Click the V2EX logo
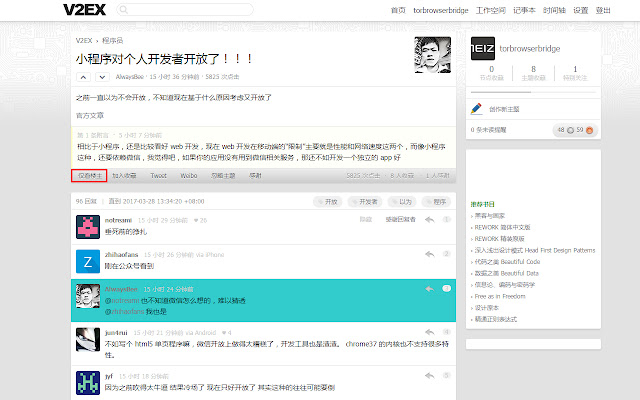Viewport: 640px width, 400px height. tap(84, 10)
